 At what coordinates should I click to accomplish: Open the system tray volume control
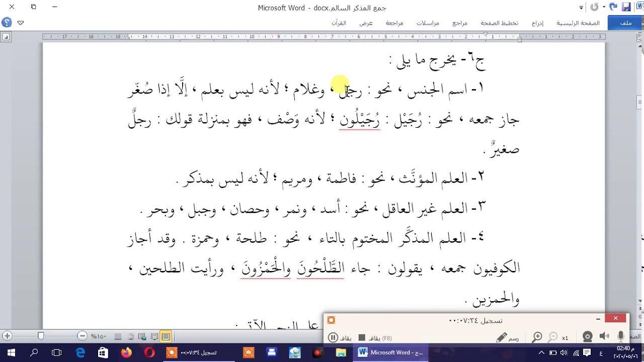coord(564,353)
